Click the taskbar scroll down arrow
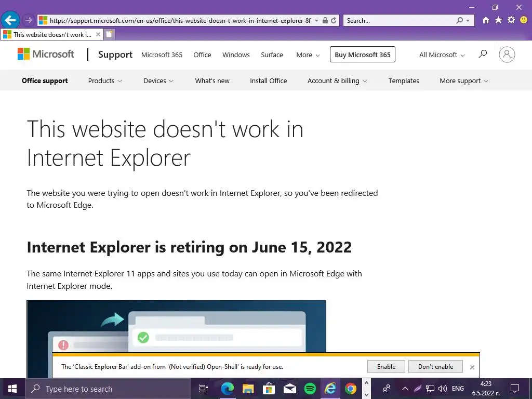Viewport: 532px width, 399px height. tap(366, 394)
